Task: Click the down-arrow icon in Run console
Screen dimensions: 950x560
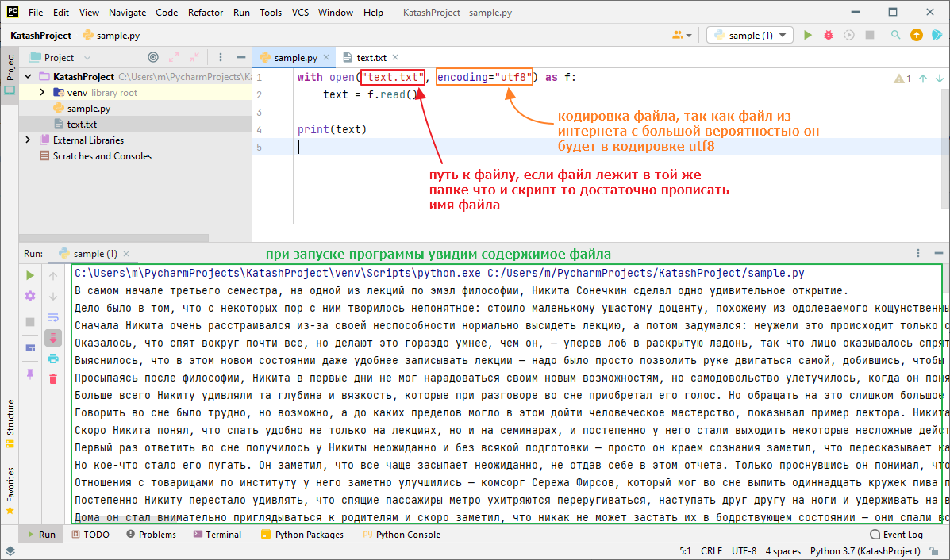Action: (53, 297)
